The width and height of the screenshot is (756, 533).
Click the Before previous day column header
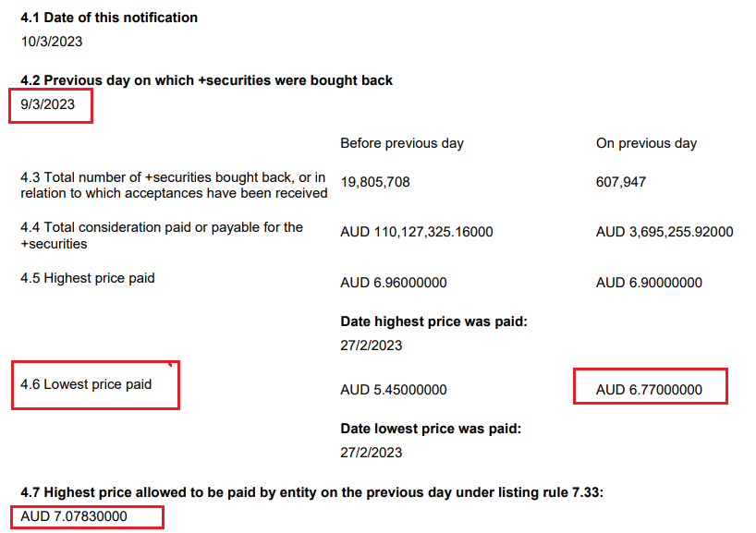tap(402, 143)
